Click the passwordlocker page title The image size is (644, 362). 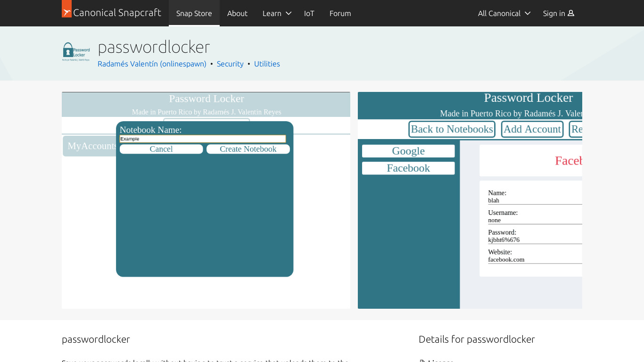tap(154, 47)
